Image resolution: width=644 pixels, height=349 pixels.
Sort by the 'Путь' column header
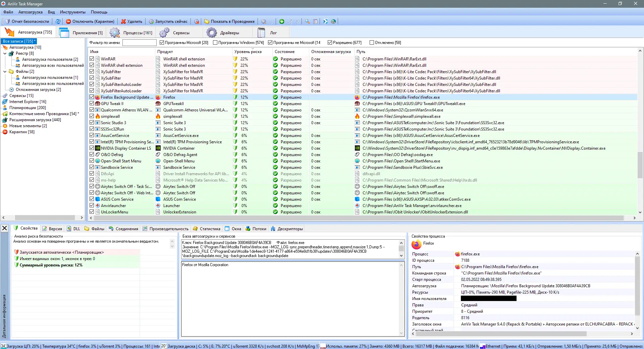tap(496, 52)
